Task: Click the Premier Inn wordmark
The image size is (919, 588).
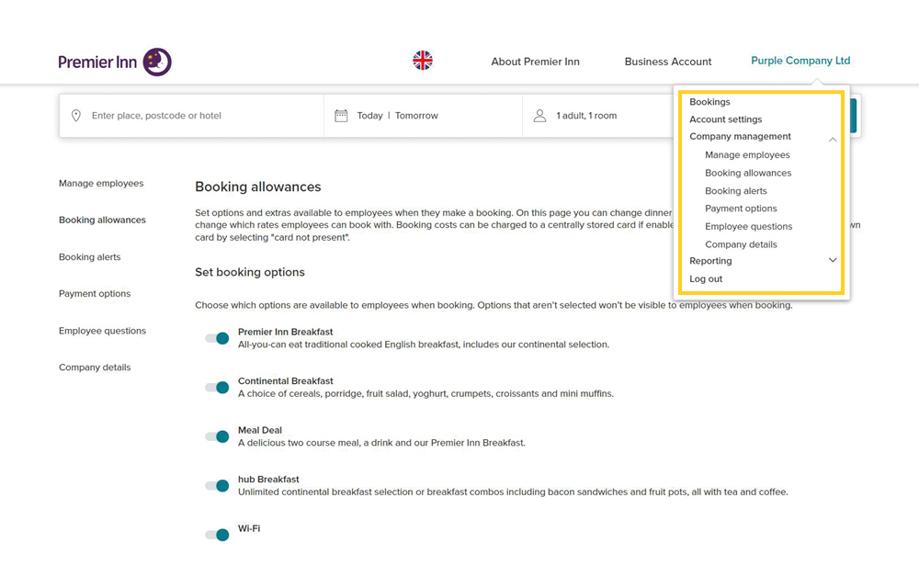Action: 97,62
